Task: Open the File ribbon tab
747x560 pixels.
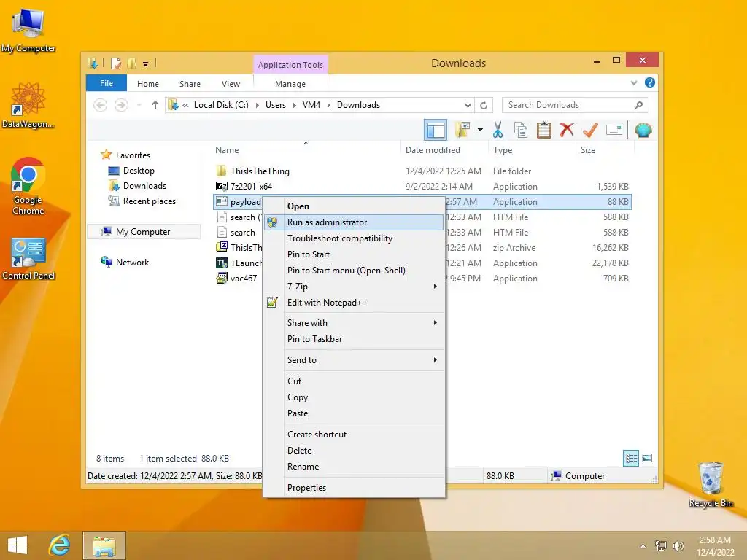Action: [107, 83]
